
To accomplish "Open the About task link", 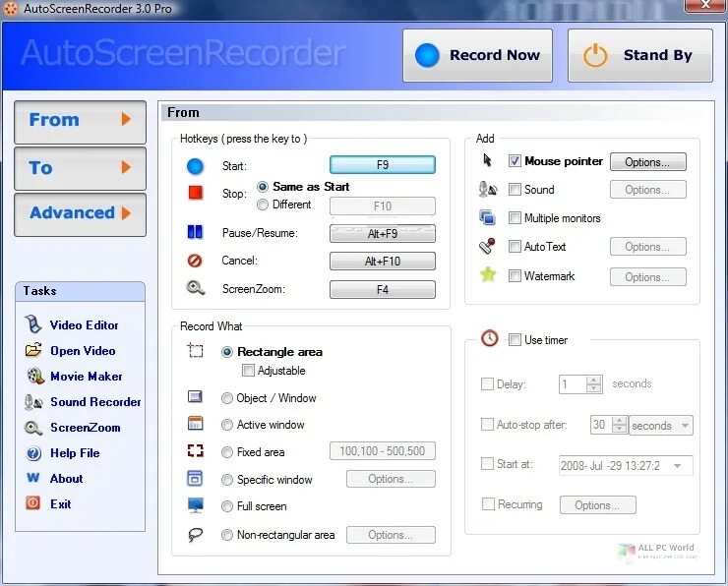I will click(66, 479).
